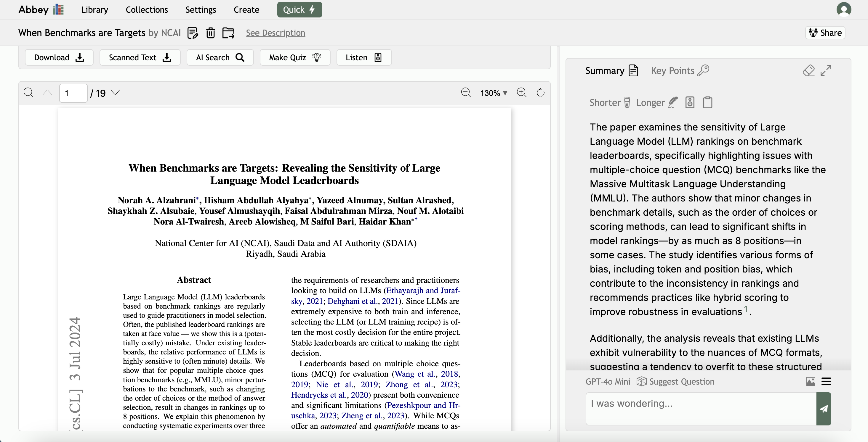Viewport: 868px width, 442px height.
Task: Click the page number input field
Action: (73, 93)
